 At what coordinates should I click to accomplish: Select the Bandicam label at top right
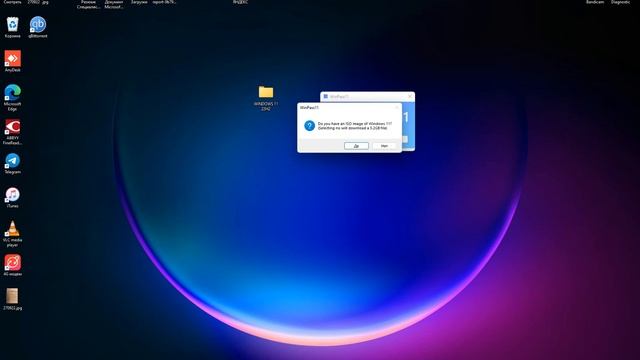click(x=595, y=2)
